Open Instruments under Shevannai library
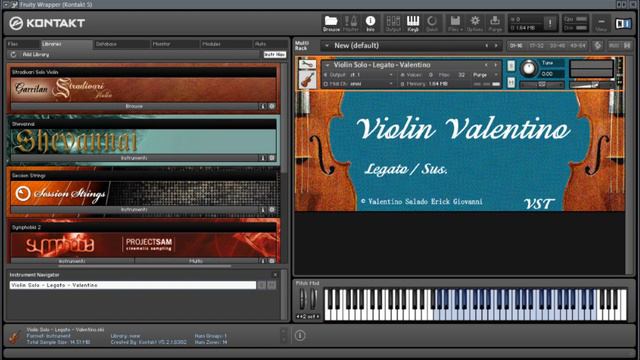Screen dimensions: 640x360 (134, 158)
